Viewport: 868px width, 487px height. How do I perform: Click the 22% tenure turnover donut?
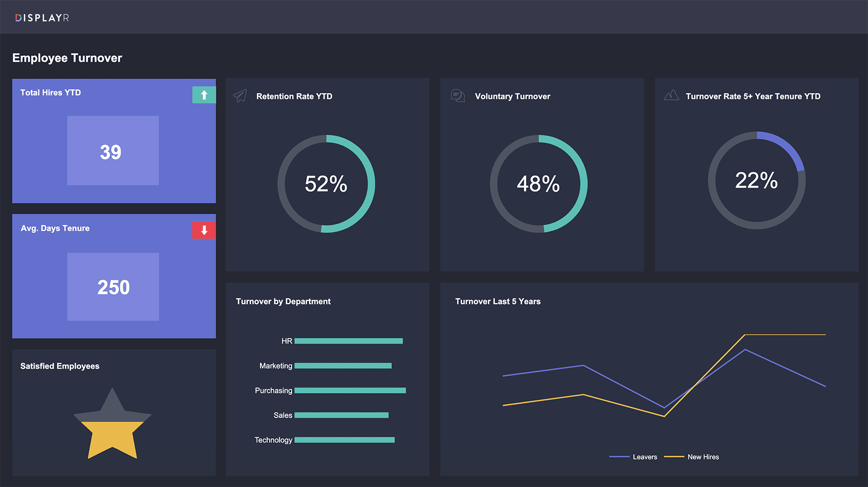756,180
